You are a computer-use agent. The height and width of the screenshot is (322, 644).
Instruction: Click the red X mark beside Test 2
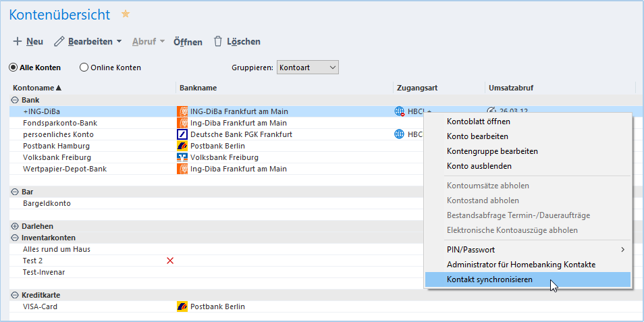coord(170,261)
